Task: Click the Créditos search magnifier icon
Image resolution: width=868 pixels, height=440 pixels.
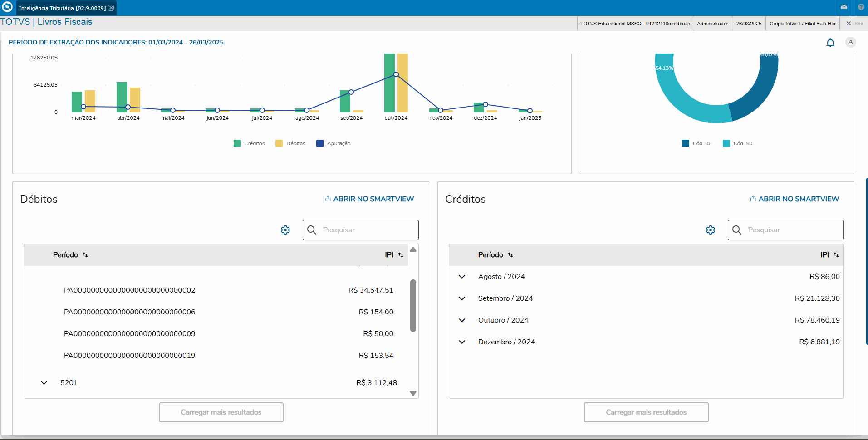Action: pos(737,230)
